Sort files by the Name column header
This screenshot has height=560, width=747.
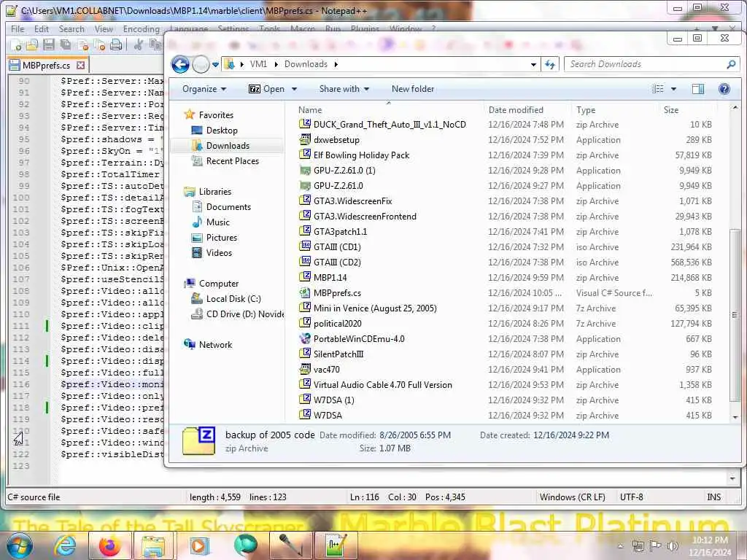click(310, 110)
